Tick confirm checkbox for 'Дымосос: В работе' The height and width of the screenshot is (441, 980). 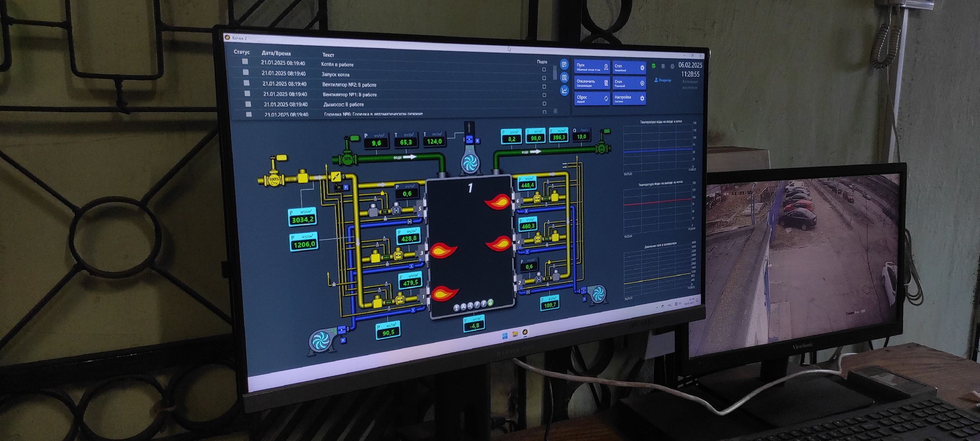tap(544, 104)
